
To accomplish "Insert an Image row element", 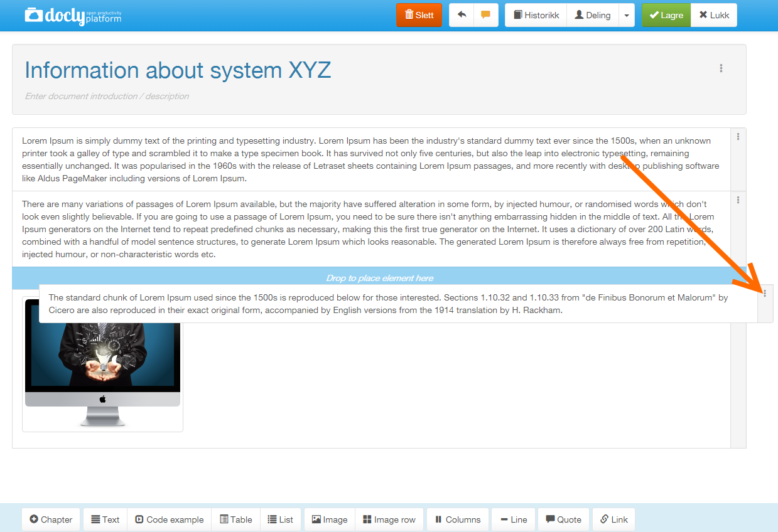I will pyautogui.click(x=389, y=519).
